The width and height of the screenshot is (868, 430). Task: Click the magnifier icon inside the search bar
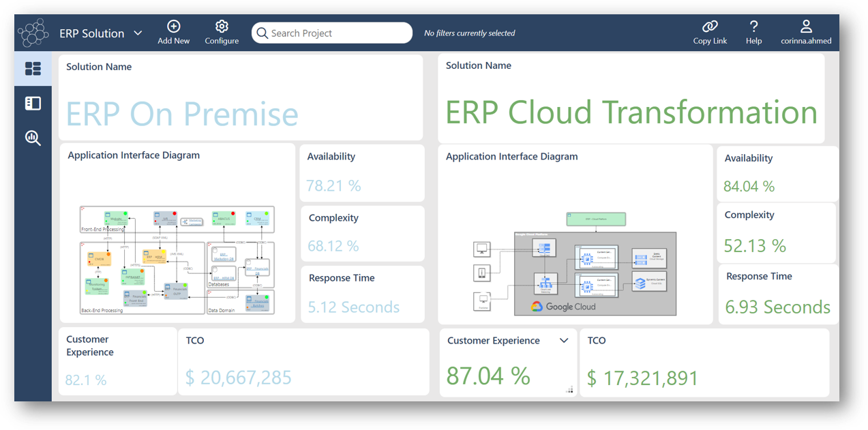tap(262, 33)
